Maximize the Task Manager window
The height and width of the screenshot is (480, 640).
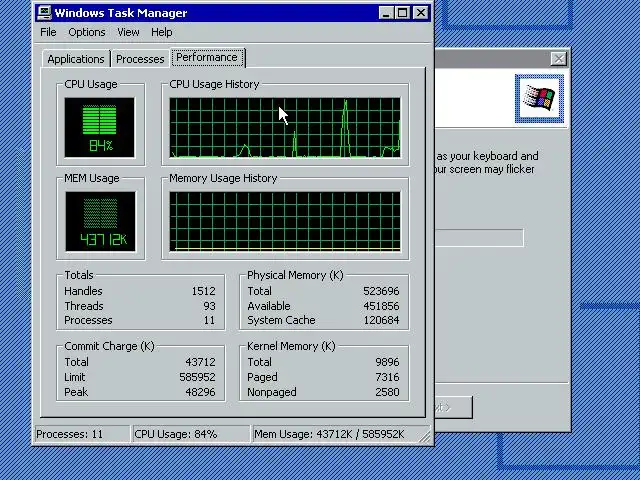tap(402, 13)
